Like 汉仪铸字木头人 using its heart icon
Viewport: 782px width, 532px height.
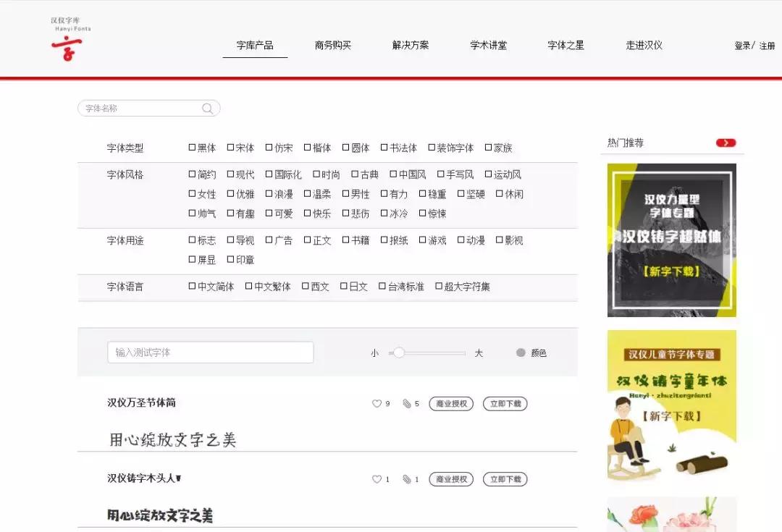click(x=377, y=479)
